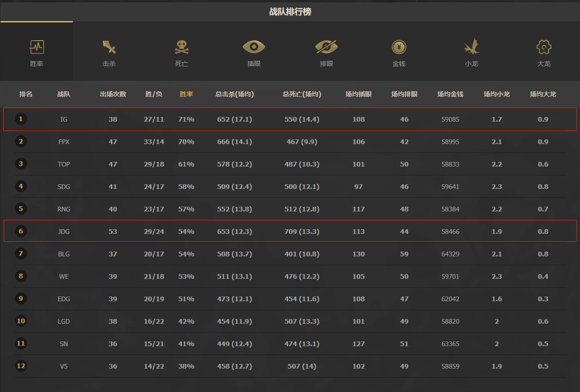Click V5's win rate 38%
Viewport: 580px width, 392px height.
(186, 366)
